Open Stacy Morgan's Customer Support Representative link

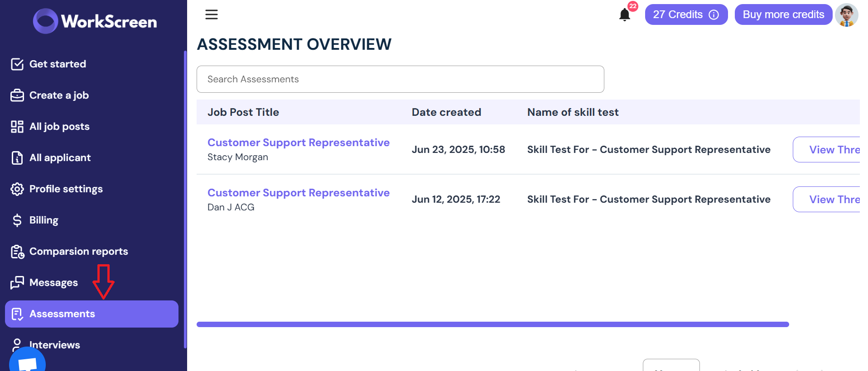point(298,143)
